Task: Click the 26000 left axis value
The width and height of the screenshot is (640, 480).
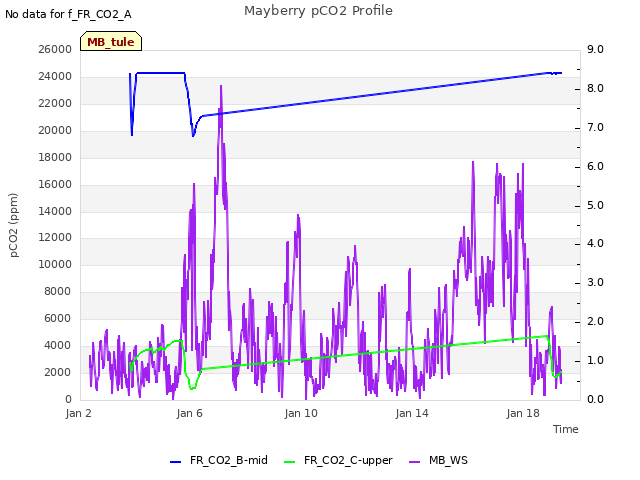Action: pyautogui.click(x=55, y=49)
